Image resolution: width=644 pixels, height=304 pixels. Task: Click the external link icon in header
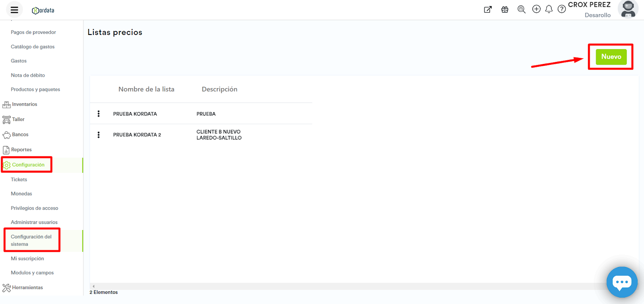pos(488,9)
